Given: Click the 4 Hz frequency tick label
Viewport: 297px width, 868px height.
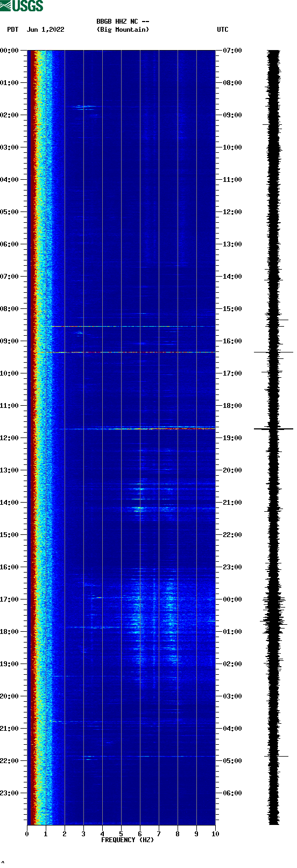Looking at the screenshot, I should pos(102,834).
